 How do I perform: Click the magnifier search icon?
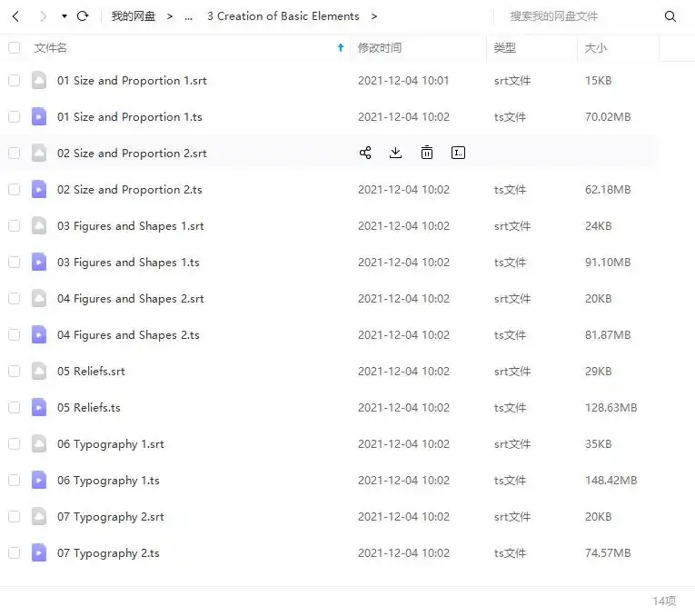click(670, 16)
